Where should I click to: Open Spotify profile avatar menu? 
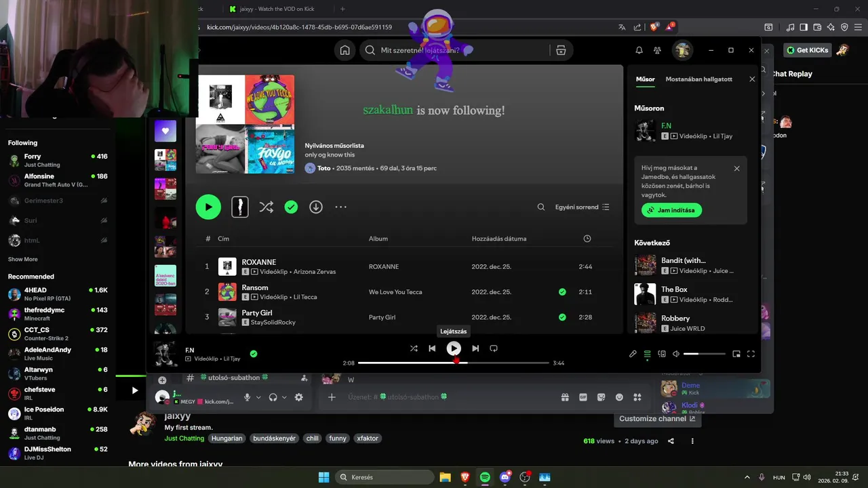(x=682, y=50)
